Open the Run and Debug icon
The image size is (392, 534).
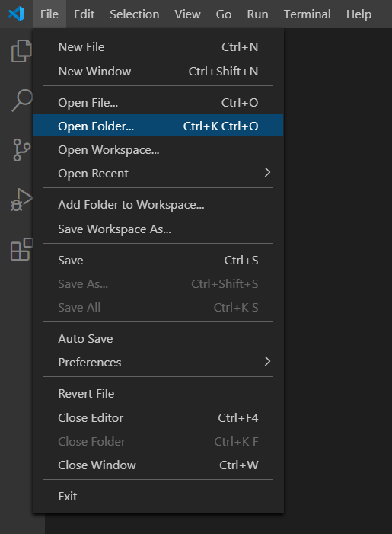click(21, 200)
